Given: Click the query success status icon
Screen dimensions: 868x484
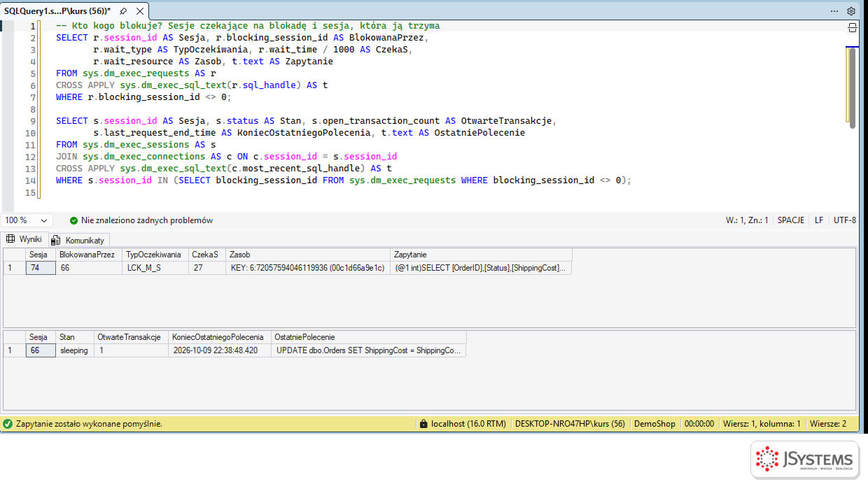Looking at the screenshot, I should coord(8,424).
